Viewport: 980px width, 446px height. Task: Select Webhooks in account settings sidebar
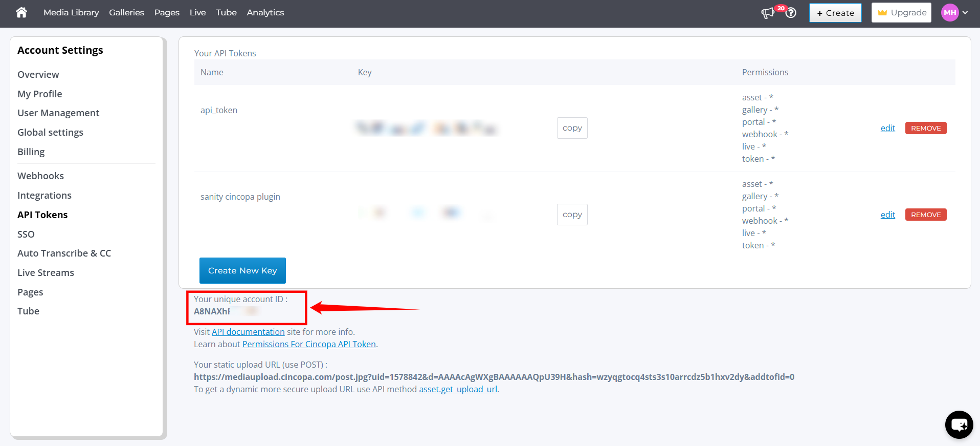click(x=40, y=176)
